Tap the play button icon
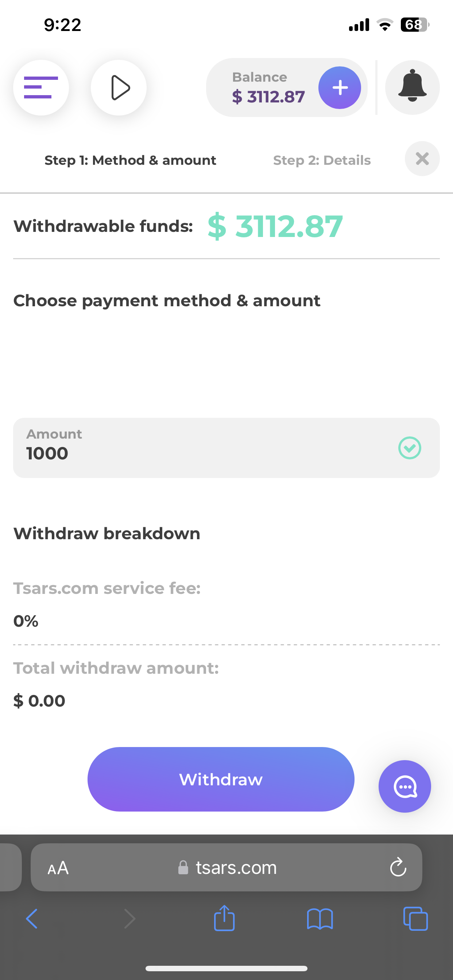 (119, 87)
